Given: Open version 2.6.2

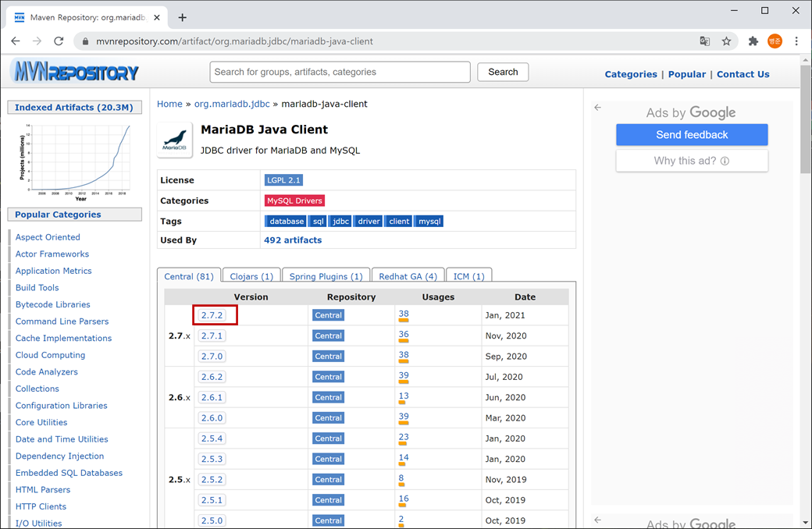Looking at the screenshot, I should pyautogui.click(x=212, y=377).
